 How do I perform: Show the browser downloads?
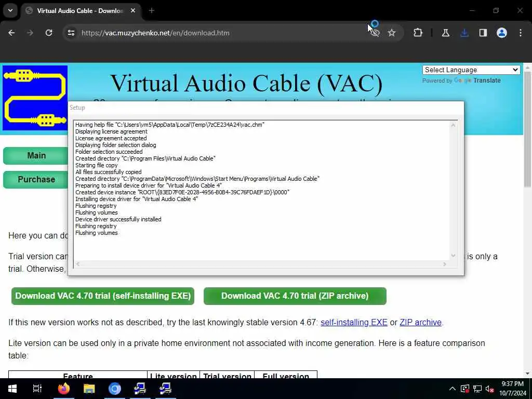click(x=464, y=33)
